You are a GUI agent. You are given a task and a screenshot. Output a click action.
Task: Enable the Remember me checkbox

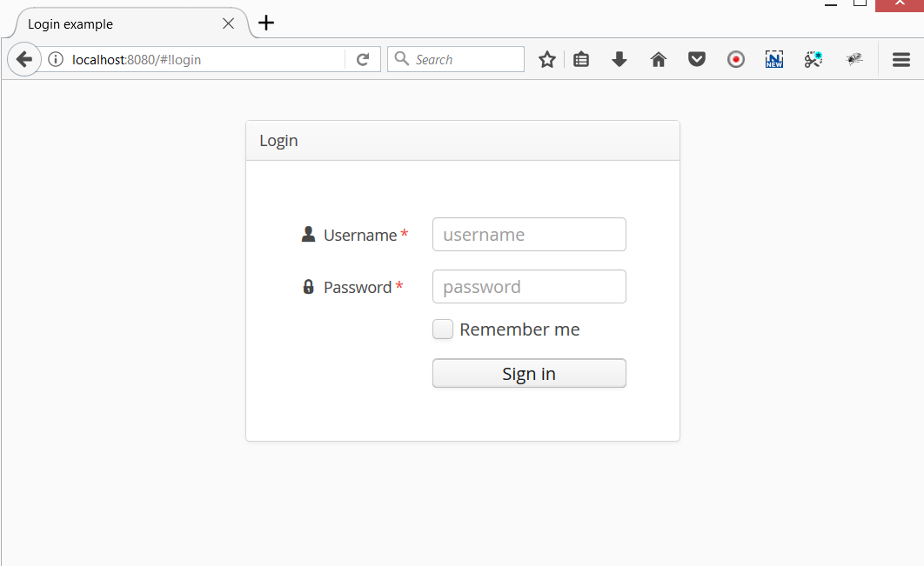443,330
